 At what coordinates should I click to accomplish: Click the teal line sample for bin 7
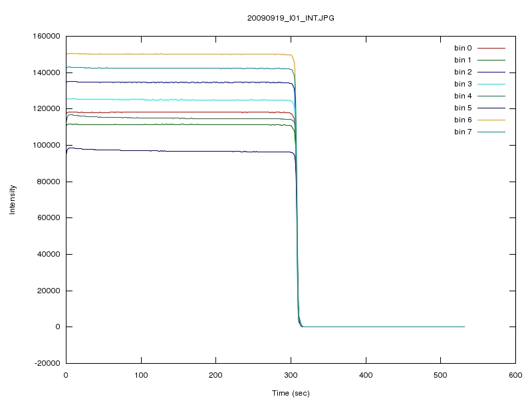491,132
